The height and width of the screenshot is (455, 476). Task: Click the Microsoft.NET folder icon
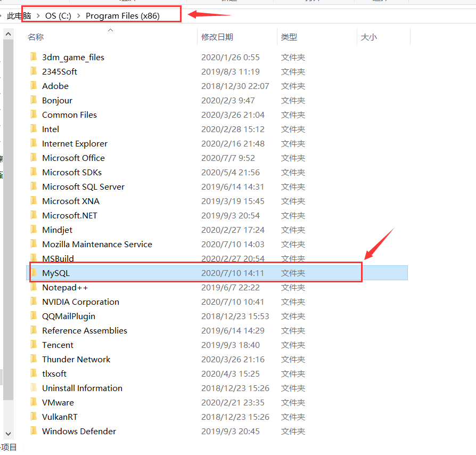tap(34, 215)
